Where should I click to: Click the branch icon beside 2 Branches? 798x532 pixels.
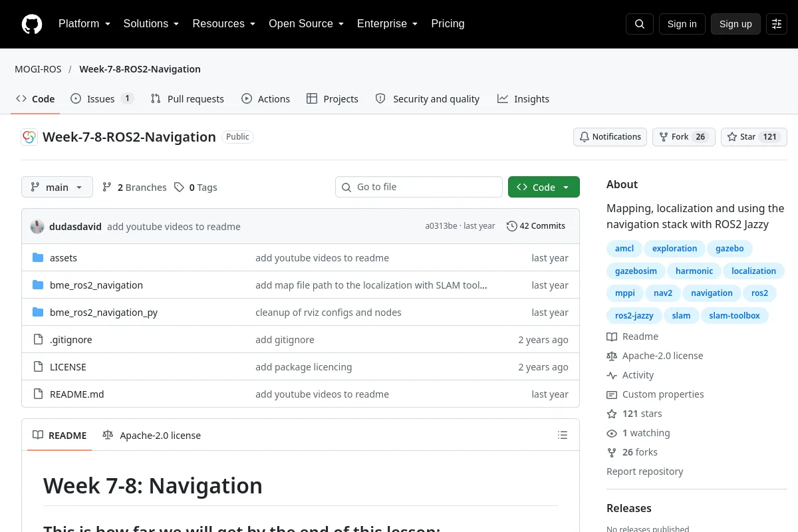(107, 188)
